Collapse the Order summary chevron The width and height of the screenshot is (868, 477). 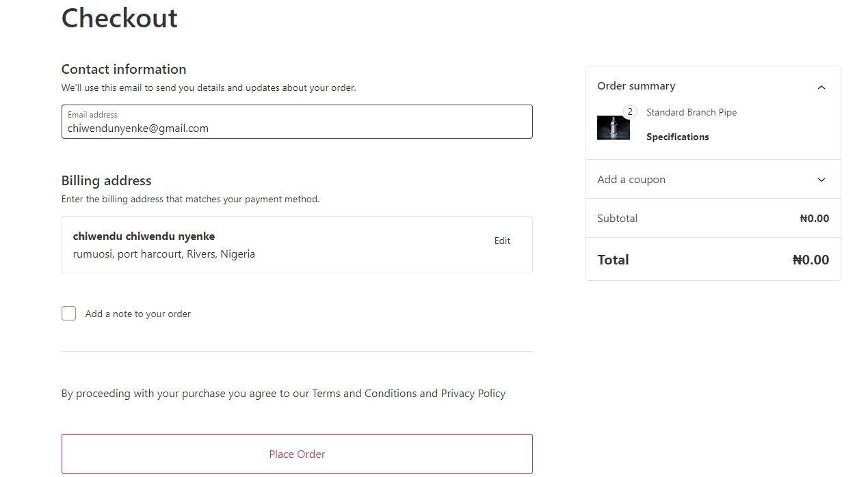(821, 87)
